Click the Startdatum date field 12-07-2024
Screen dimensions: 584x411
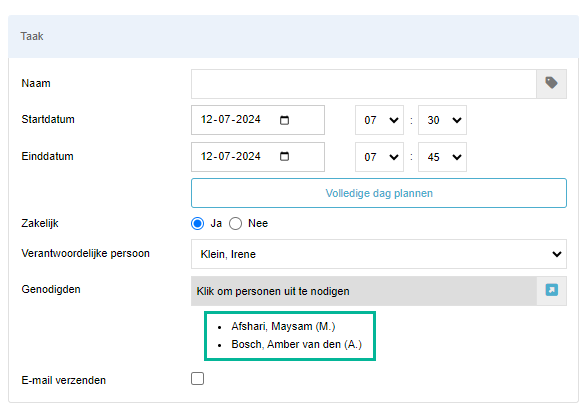click(x=258, y=120)
